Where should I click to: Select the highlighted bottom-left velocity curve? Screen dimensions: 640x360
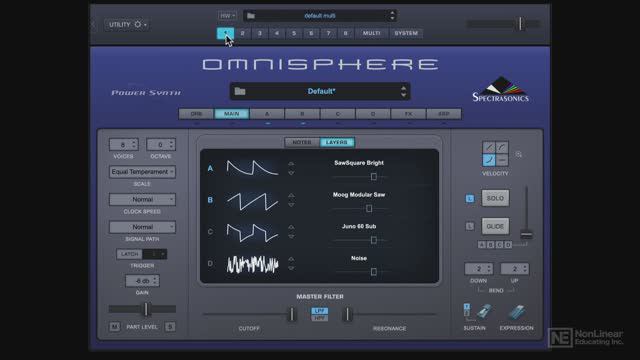pyautogui.click(x=489, y=160)
